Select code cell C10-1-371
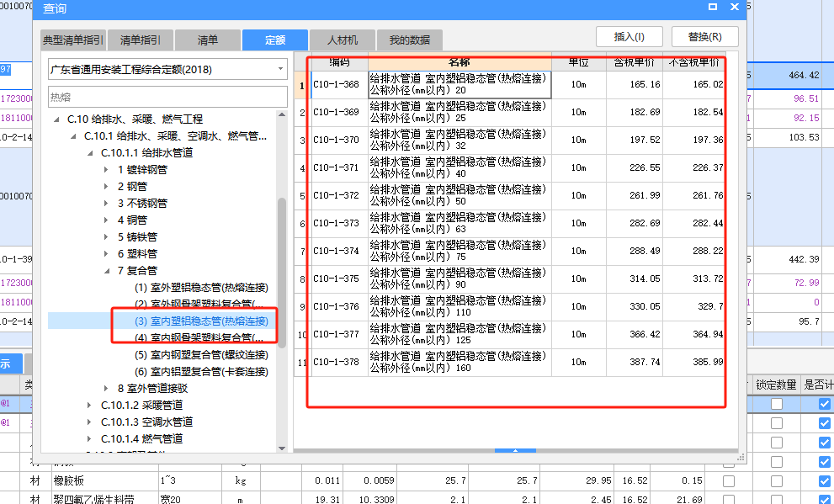This screenshot has height=504, width=834. coord(339,168)
